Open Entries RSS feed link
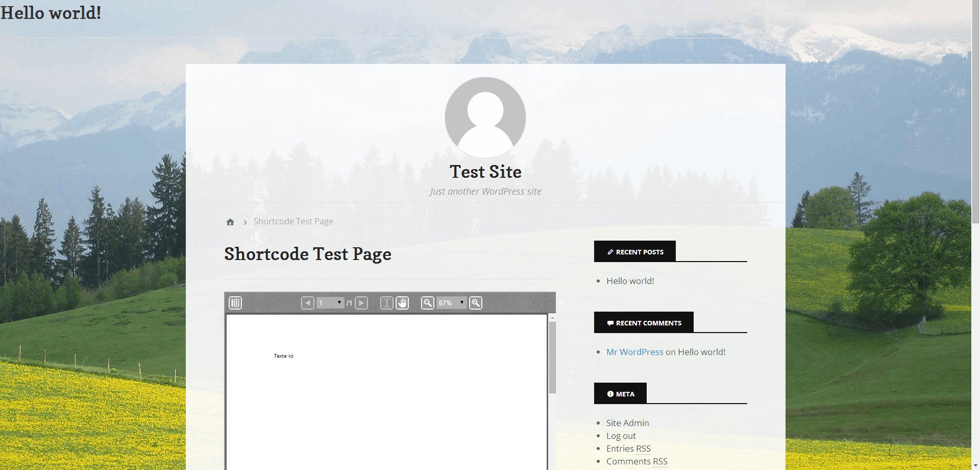 pos(628,449)
